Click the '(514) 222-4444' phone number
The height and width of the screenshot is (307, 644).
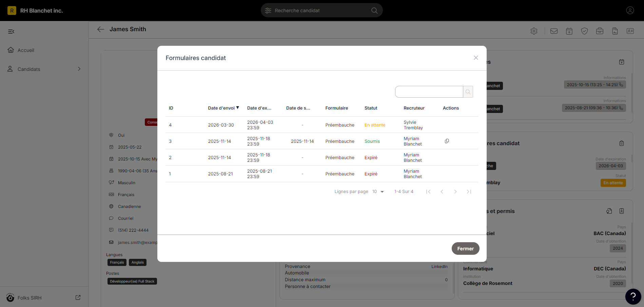133,230
